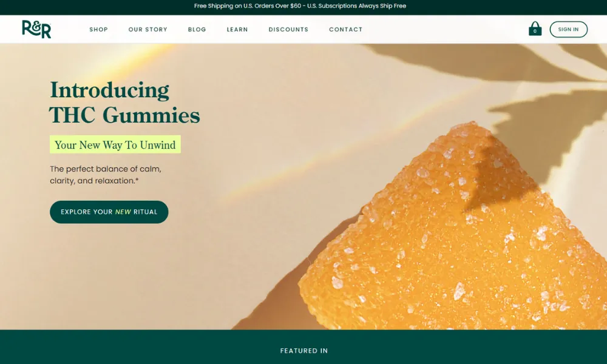The height and width of the screenshot is (364, 607).
Task: Open the Blog section
Action: tap(197, 29)
